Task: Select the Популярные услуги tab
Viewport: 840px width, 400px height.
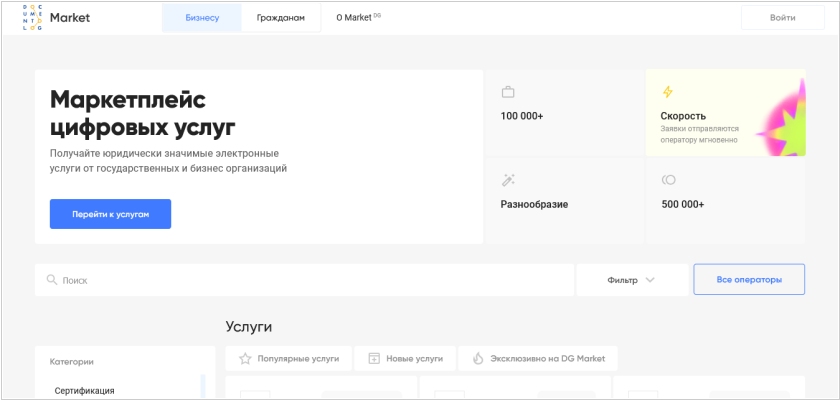Action: 289,359
